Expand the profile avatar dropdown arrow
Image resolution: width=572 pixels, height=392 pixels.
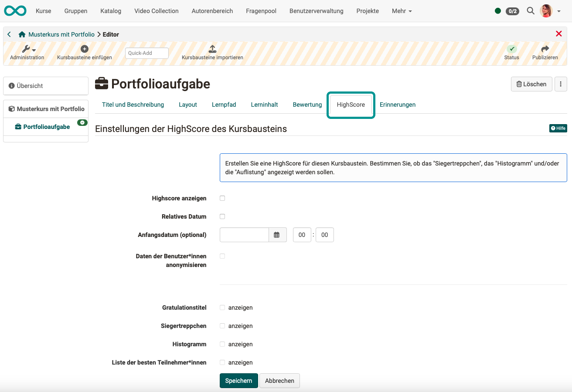tap(558, 11)
